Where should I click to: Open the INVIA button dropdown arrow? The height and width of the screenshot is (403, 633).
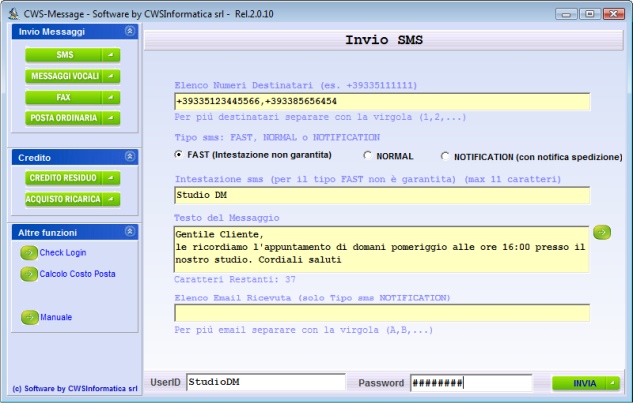pyautogui.click(x=613, y=383)
